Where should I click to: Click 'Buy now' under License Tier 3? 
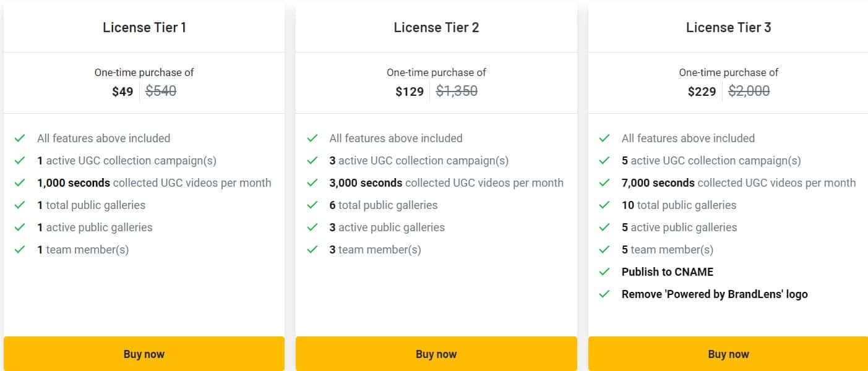point(728,354)
